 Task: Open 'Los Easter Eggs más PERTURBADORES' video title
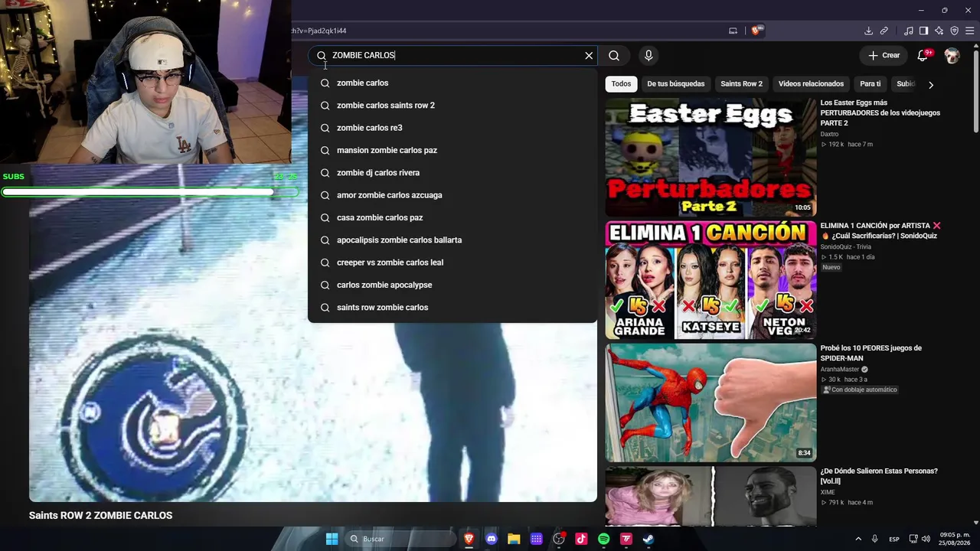click(880, 112)
